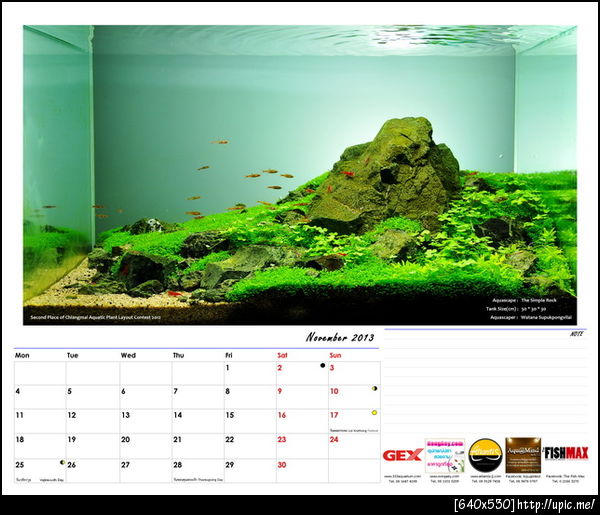This screenshot has width=600, height=515.
Task: Click the web address under the Atlantis logo
Action: [x=485, y=476]
